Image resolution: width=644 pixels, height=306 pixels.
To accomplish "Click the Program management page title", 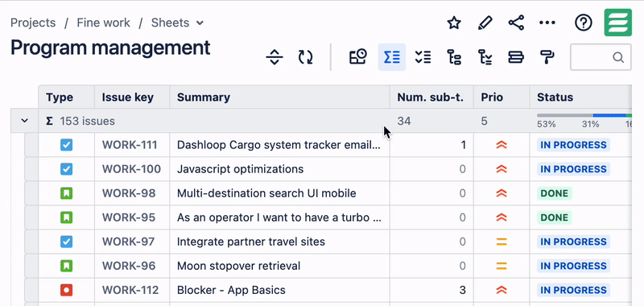I will pos(110,48).
